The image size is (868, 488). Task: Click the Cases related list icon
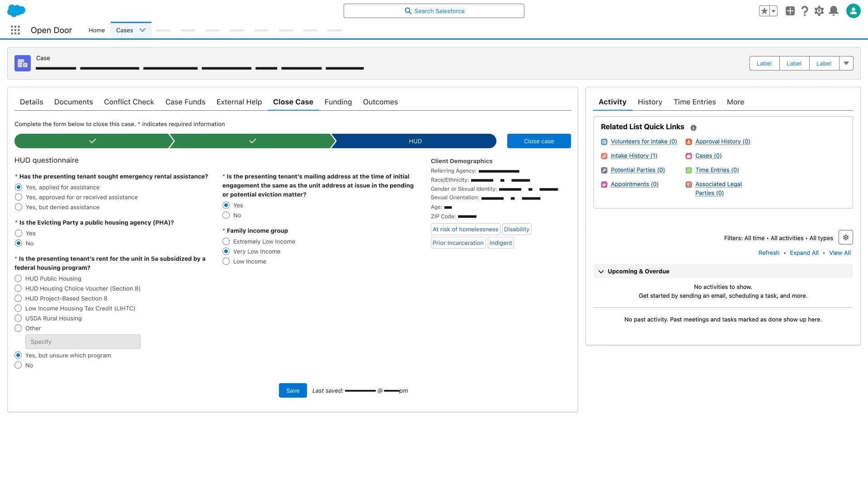tap(689, 156)
